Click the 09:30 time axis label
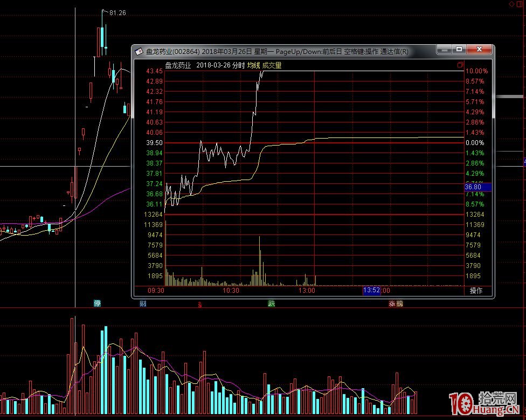The height and width of the screenshot is (420, 526). pos(156,291)
